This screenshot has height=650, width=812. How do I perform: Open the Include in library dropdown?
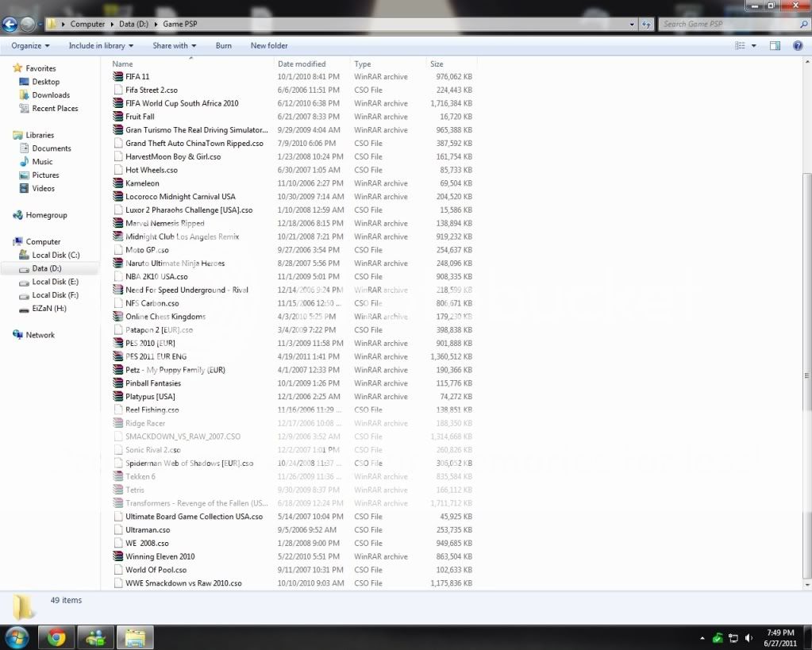pos(101,45)
